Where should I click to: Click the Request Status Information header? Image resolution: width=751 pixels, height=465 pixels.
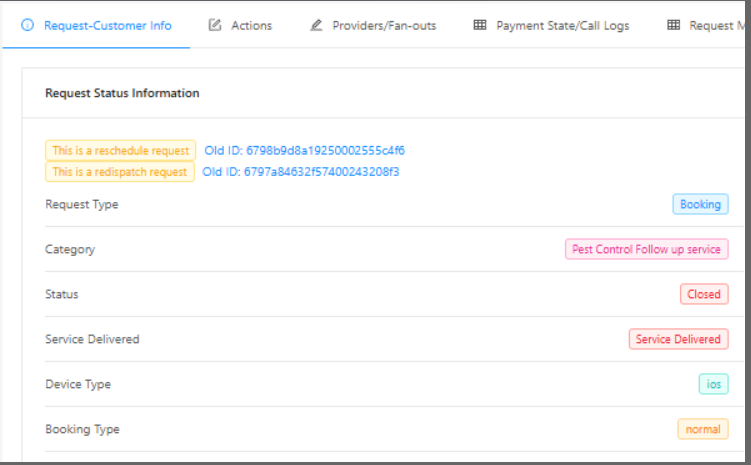[x=122, y=93]
